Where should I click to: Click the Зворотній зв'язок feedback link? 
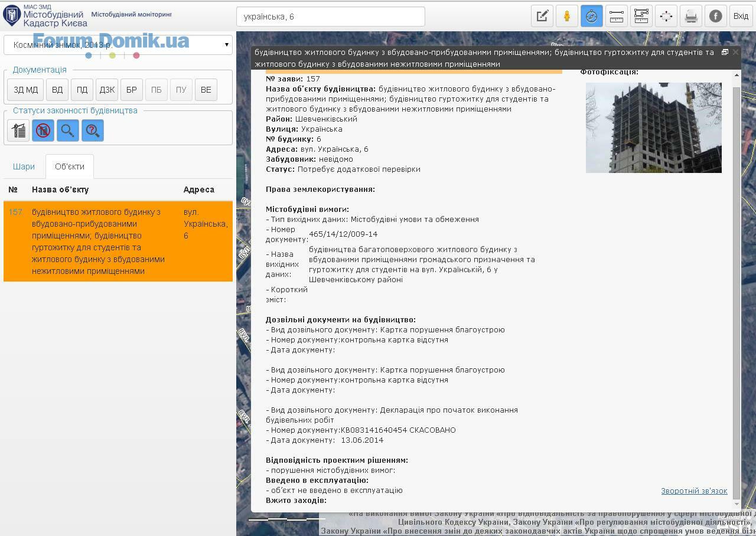[x=694, y=491]
